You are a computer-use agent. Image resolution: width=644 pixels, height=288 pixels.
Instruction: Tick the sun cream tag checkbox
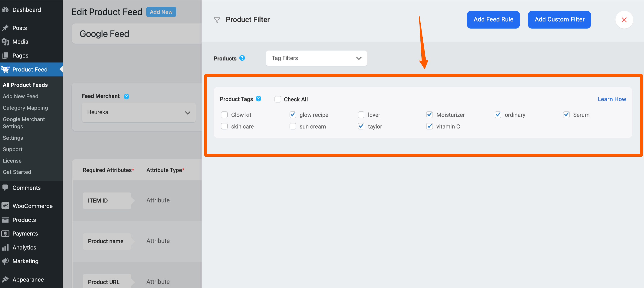tap(292, 126)
